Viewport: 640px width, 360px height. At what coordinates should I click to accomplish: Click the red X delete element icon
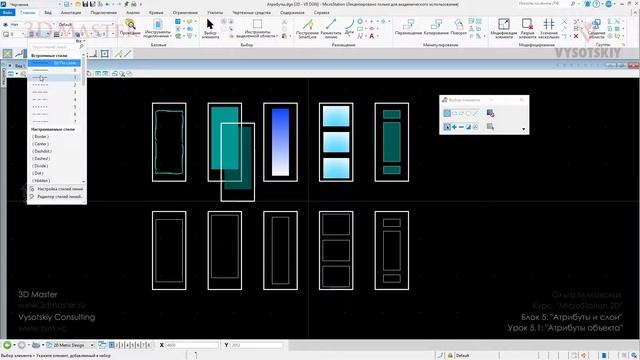[576, 36]
